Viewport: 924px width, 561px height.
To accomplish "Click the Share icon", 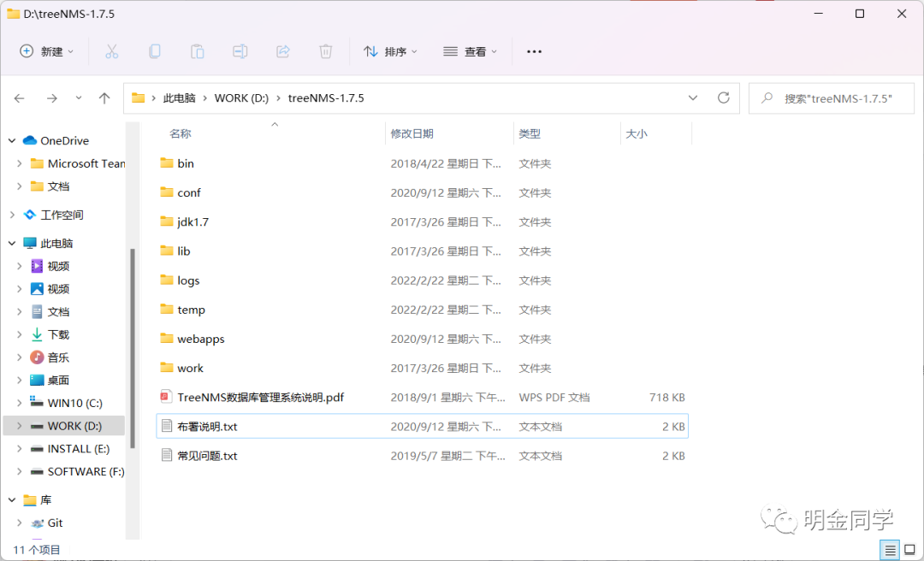I will [282, 51].
